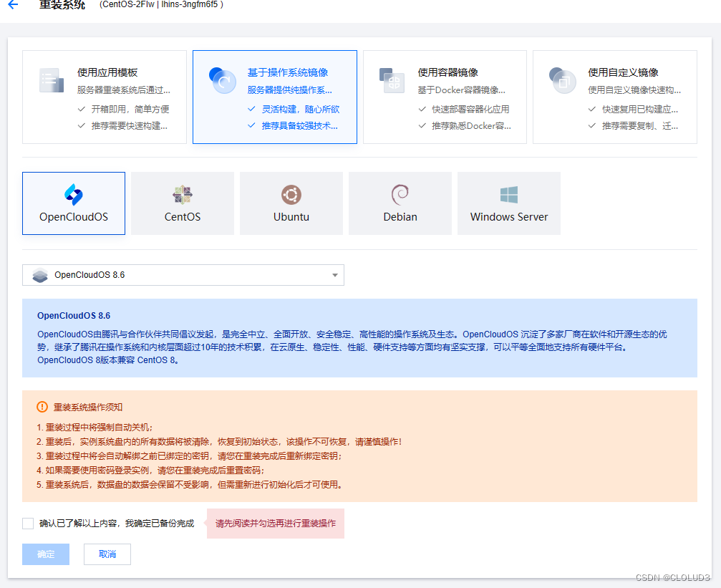
Task: Click the layered image icon in version dropdown
Action: (40, 275)
